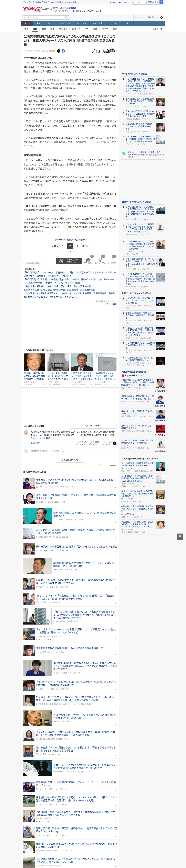Open article 激変の沢尻エリカ 人気俳優に密着バックハグ
This screenshot has width=186, height=868.
pos(76,784)
